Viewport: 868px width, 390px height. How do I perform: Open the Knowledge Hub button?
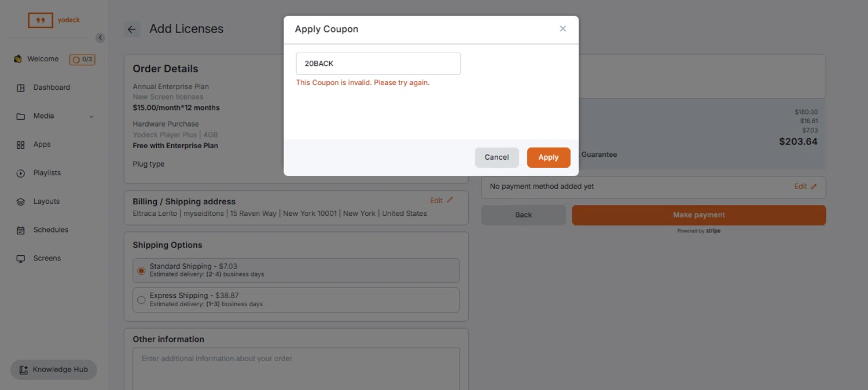point(54,370)
